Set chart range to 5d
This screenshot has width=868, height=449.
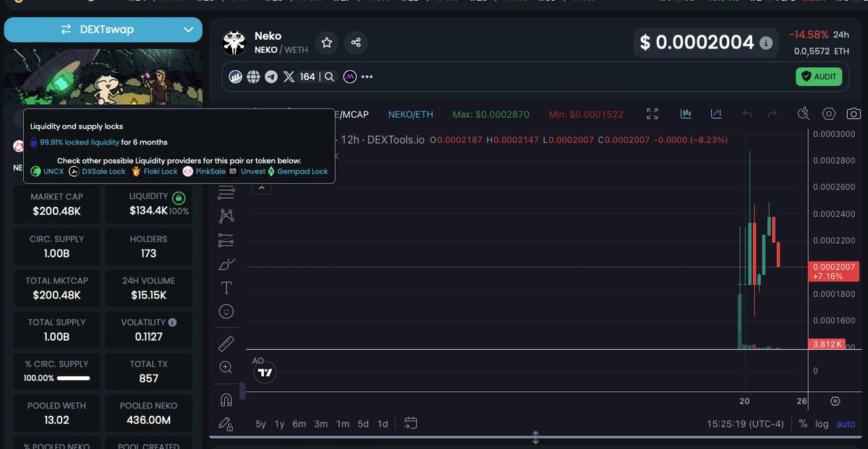(363, 424)
